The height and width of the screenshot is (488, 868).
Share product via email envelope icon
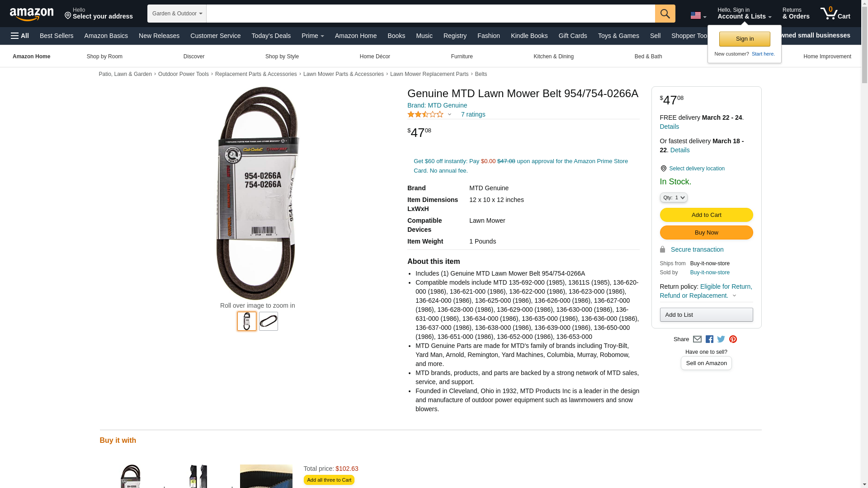[x=697, y=339]
